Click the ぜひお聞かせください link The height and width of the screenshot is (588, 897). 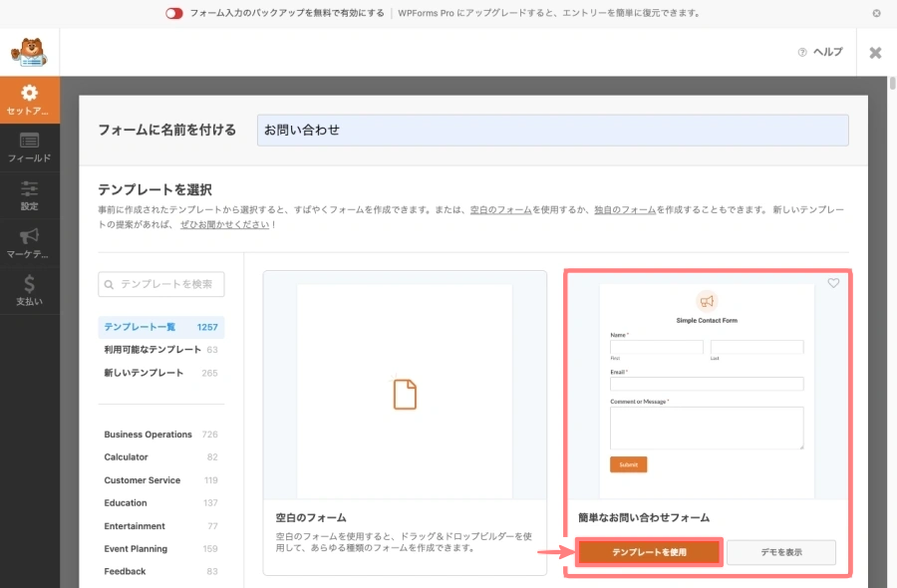pos(225,225)
